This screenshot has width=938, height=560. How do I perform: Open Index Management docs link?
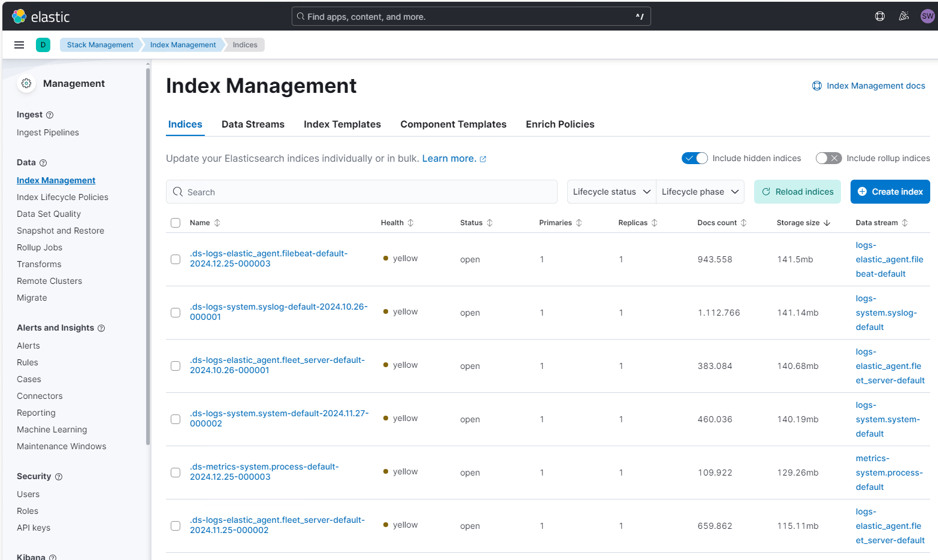pos(869,86)
